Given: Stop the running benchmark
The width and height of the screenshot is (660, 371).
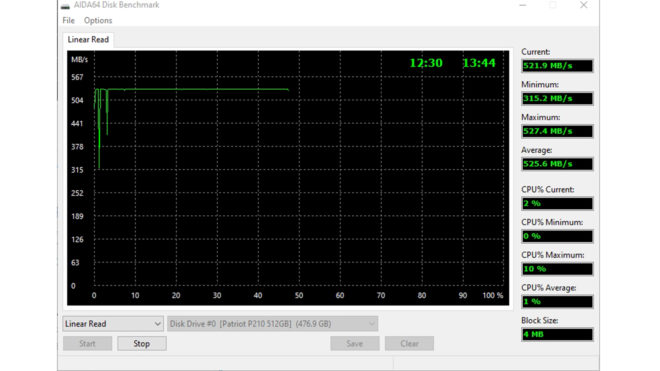Looking at the screenshot, I should (142, 344).
